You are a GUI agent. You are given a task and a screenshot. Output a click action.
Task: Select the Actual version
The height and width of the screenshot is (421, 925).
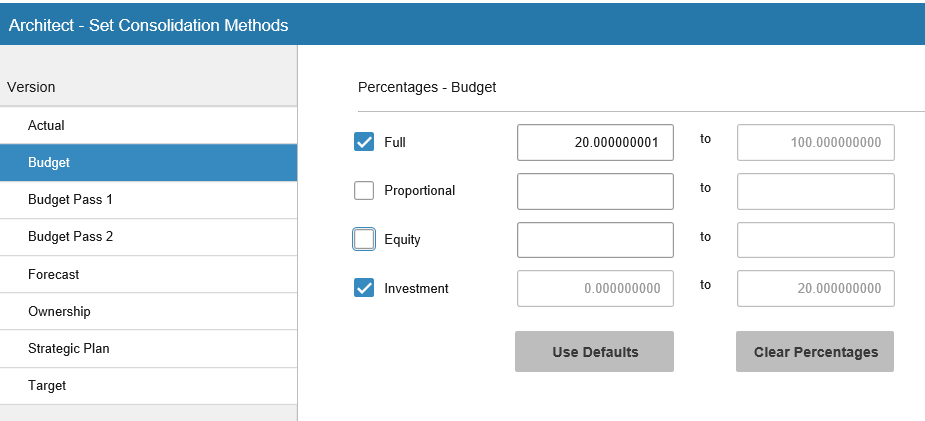tap(148, 126)
